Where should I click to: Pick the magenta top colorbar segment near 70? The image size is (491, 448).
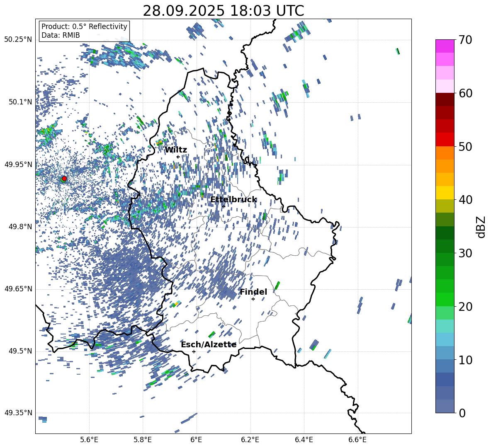(445, 46)
